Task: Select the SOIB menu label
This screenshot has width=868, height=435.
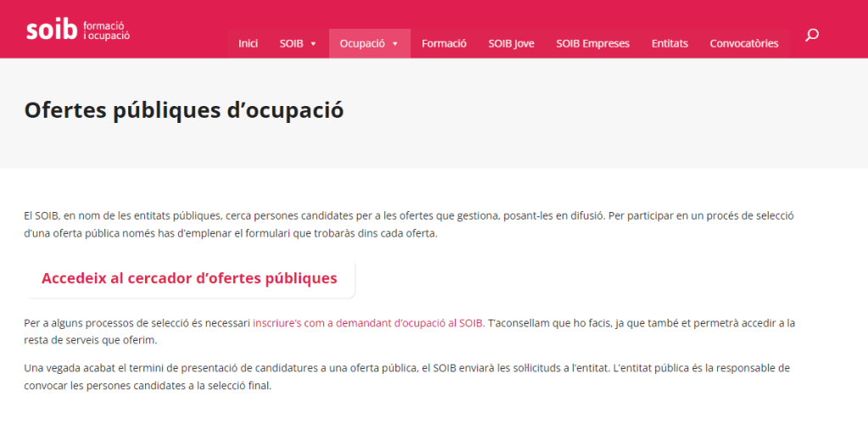Action: point(291,43)
